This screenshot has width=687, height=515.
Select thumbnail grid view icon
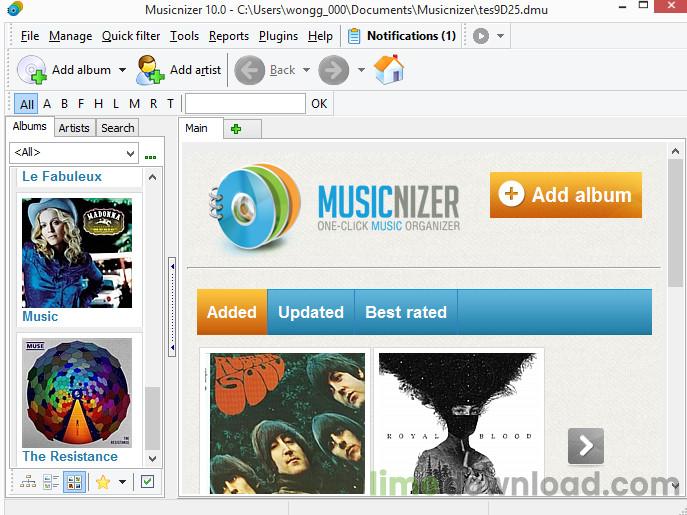74,482
